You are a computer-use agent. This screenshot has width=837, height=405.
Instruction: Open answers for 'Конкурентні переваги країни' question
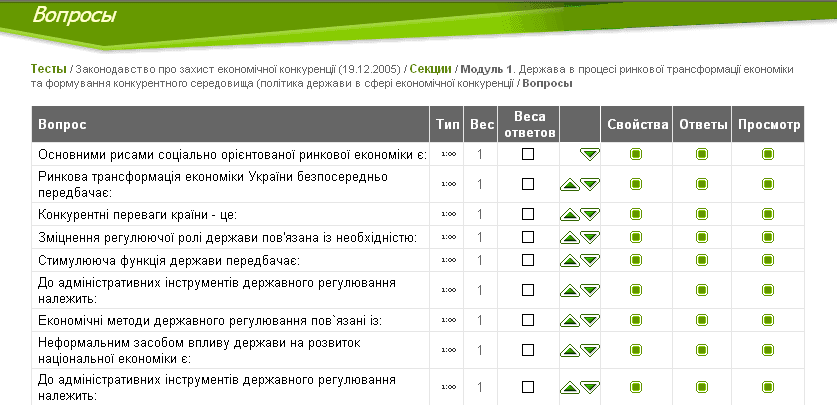click(x=702, y=214)
